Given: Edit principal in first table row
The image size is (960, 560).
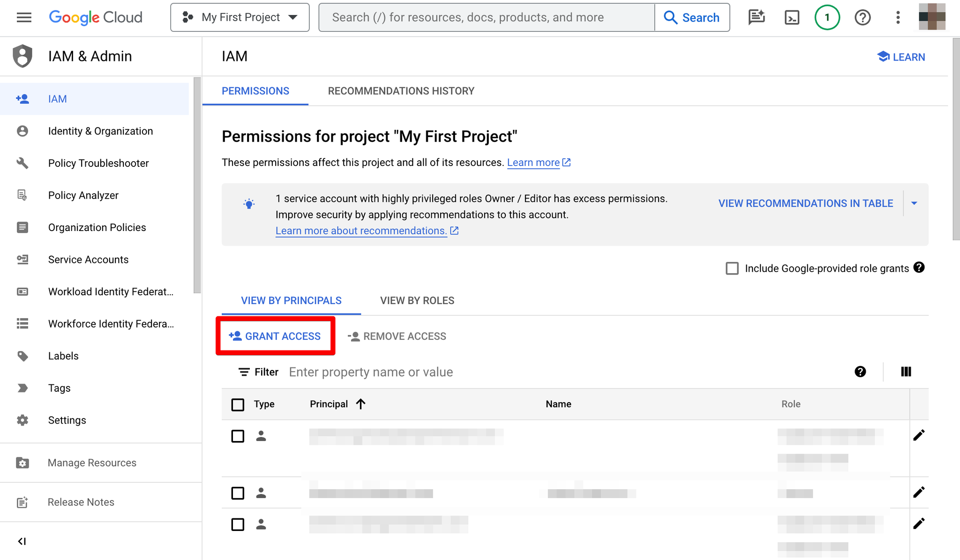Looking at the screenshot, I should [919, 435].
